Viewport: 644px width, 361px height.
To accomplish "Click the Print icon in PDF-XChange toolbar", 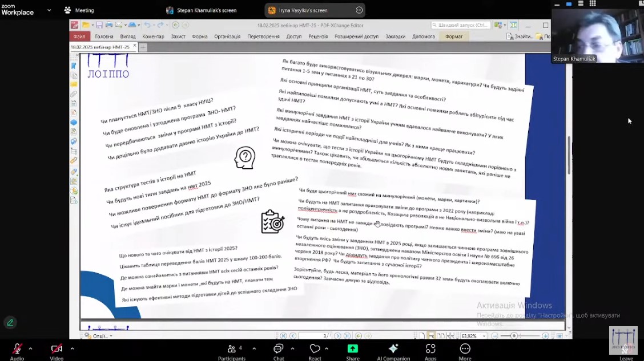I will point(108,25).
